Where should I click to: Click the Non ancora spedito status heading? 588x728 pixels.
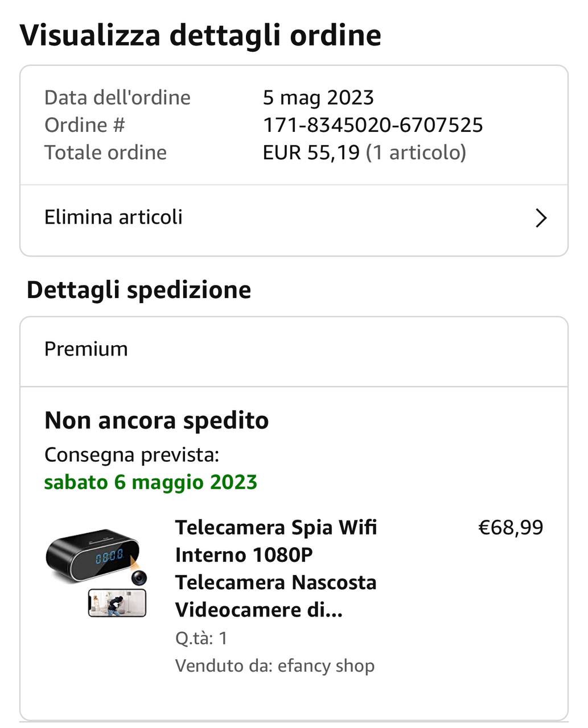(157, 421)
